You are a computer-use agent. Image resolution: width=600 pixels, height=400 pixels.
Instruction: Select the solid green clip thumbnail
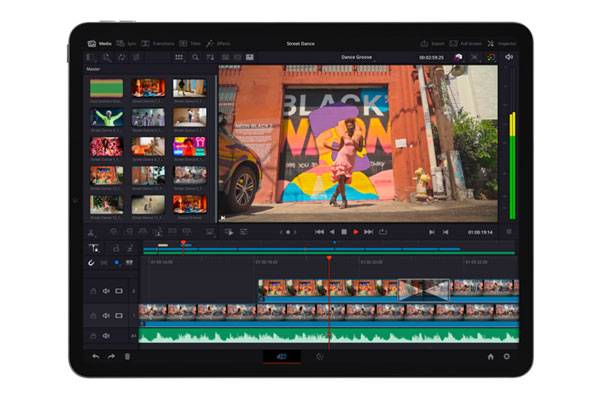(x=107, y=88)
